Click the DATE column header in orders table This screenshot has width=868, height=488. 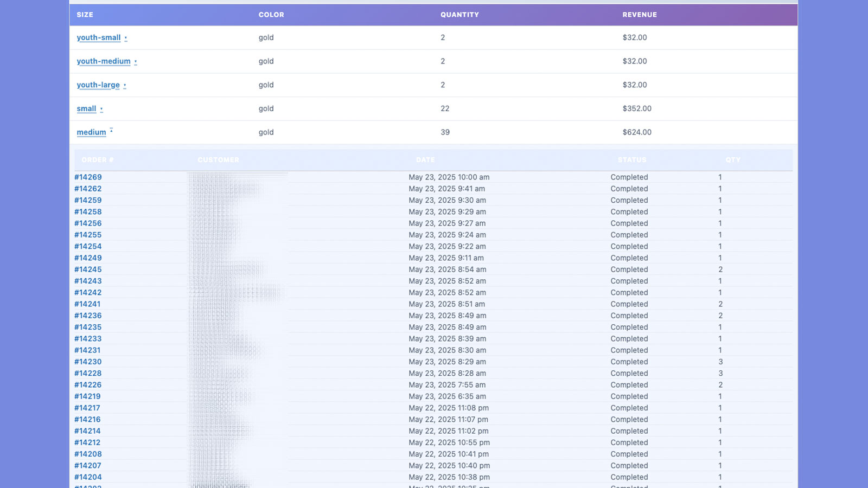click(425, 160)
